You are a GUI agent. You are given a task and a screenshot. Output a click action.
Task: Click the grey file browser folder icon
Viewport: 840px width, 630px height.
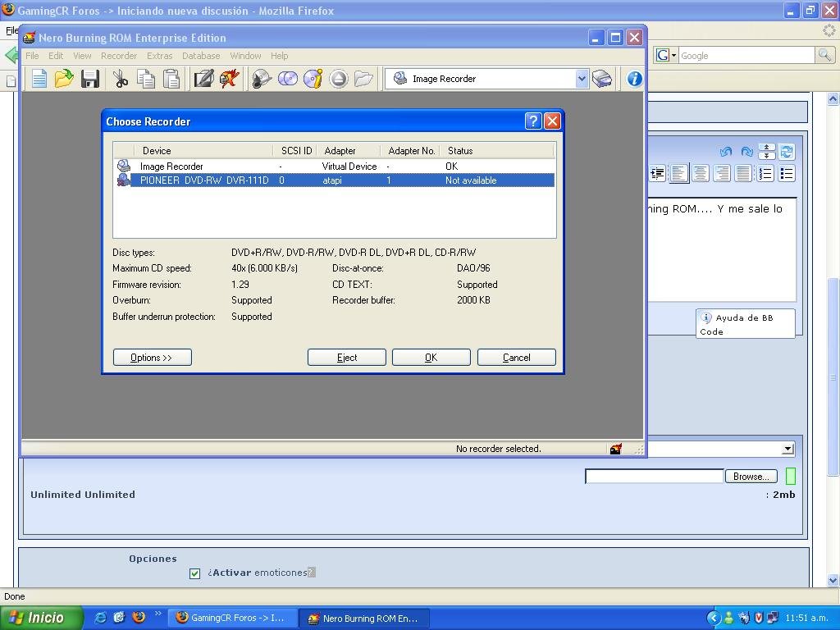pos(363,79)
